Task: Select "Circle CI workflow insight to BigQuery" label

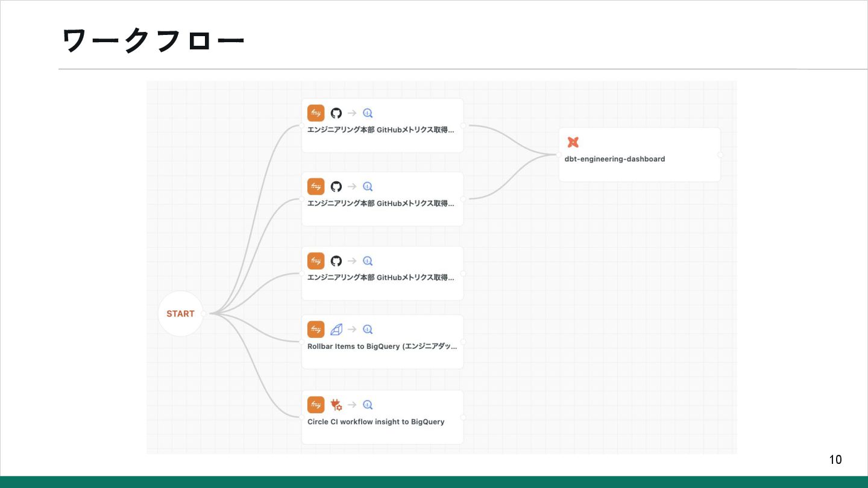Action: coord(376,422)
